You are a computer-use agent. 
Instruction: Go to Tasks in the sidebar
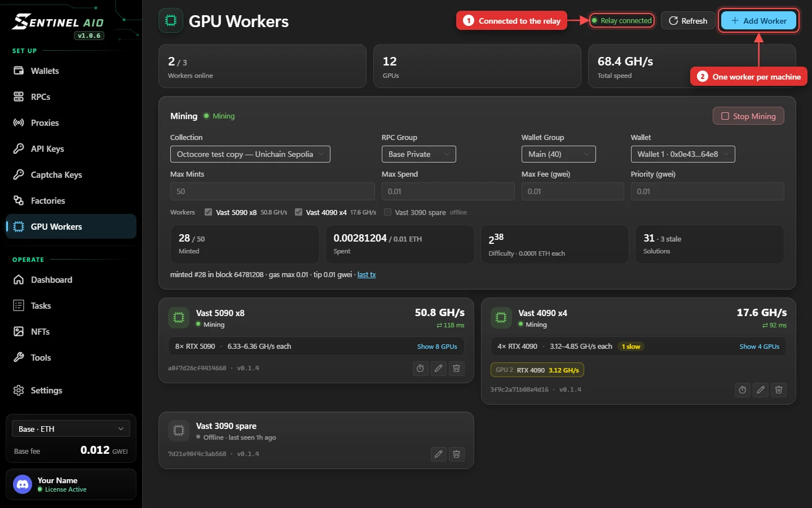(71, 306)
